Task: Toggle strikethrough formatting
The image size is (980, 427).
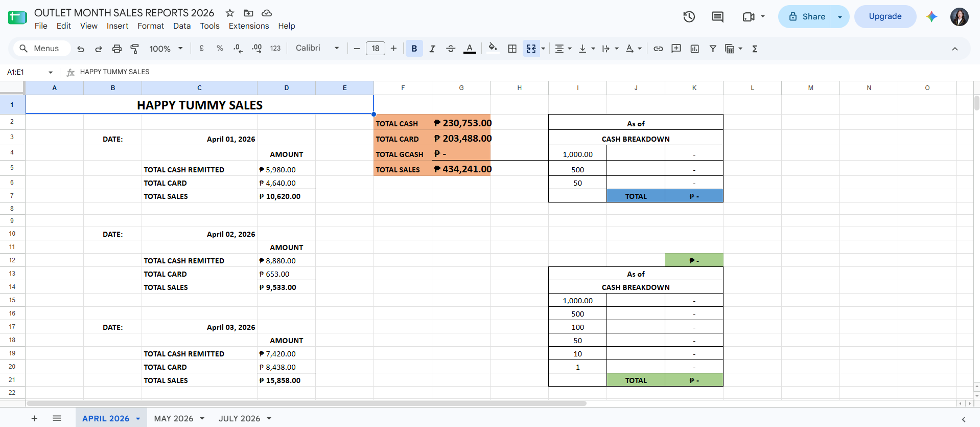Action: [x=451, y=49]
